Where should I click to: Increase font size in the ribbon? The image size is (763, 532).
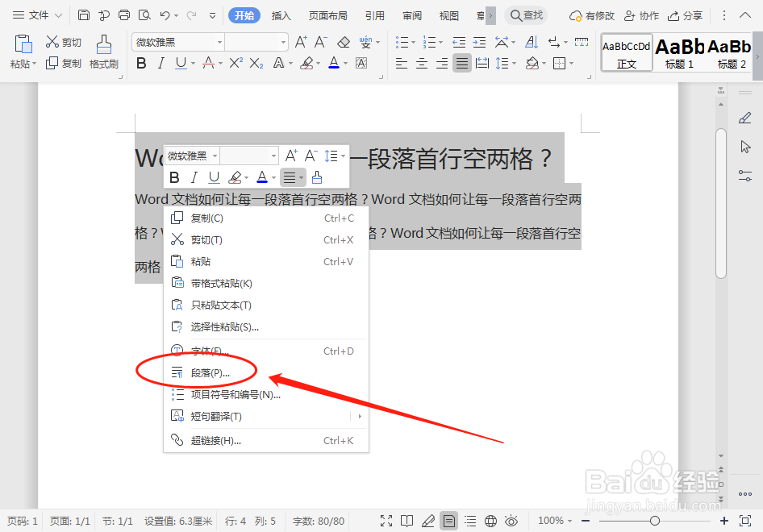tap(301, 42)
